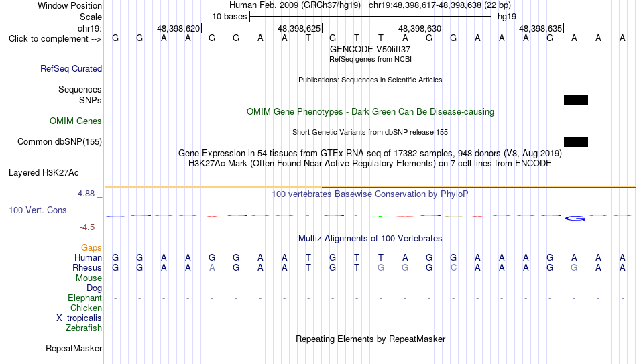Click the Dog species label
637x364 pixels.
coord(94,288)
